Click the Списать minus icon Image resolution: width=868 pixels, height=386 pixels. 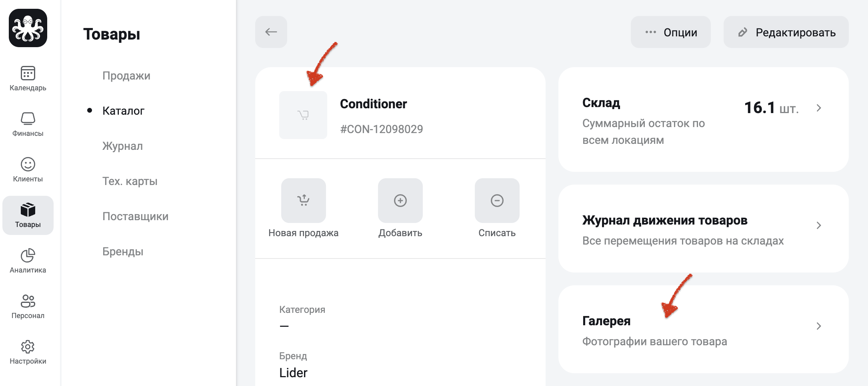(497, 201)
